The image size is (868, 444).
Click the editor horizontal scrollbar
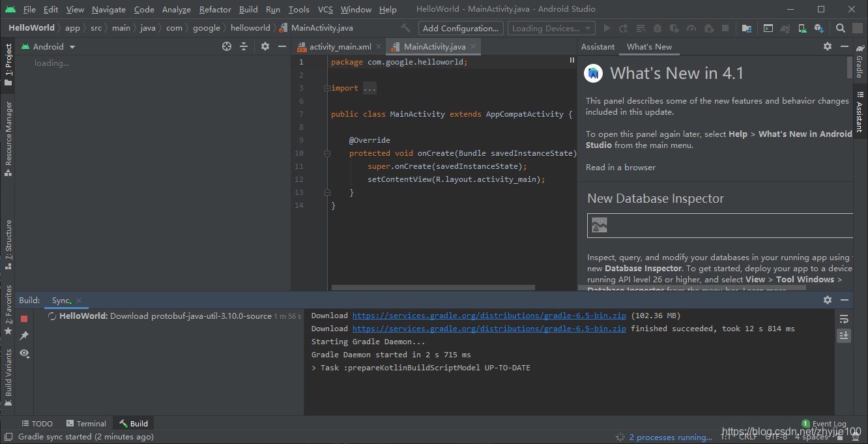coord(433,287)
